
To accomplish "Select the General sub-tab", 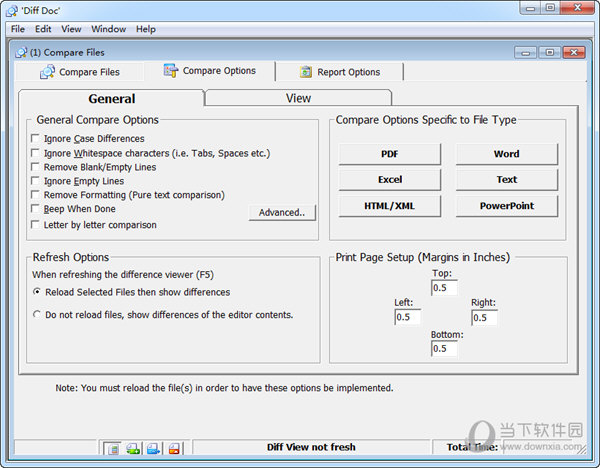I will [111, 98].
